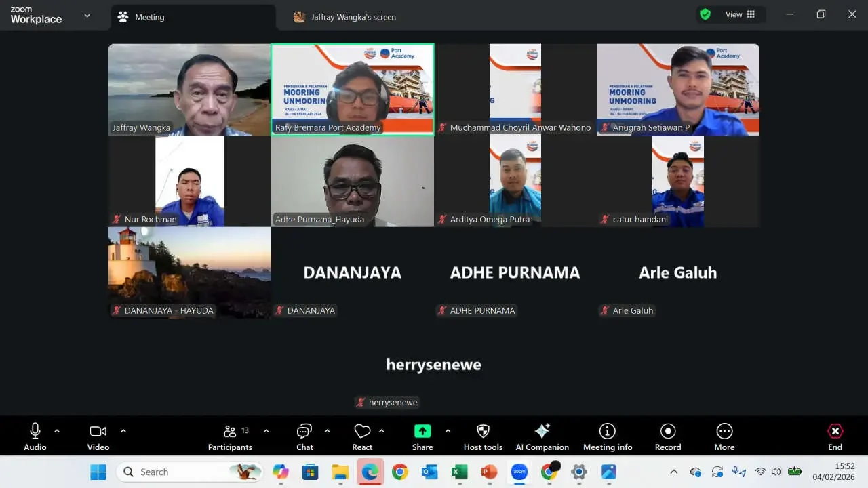The width and height of the screenshot is (868, 488).
Task: Select Anugrah Setiawan P's video tile
Action: (x=678, y=89)
